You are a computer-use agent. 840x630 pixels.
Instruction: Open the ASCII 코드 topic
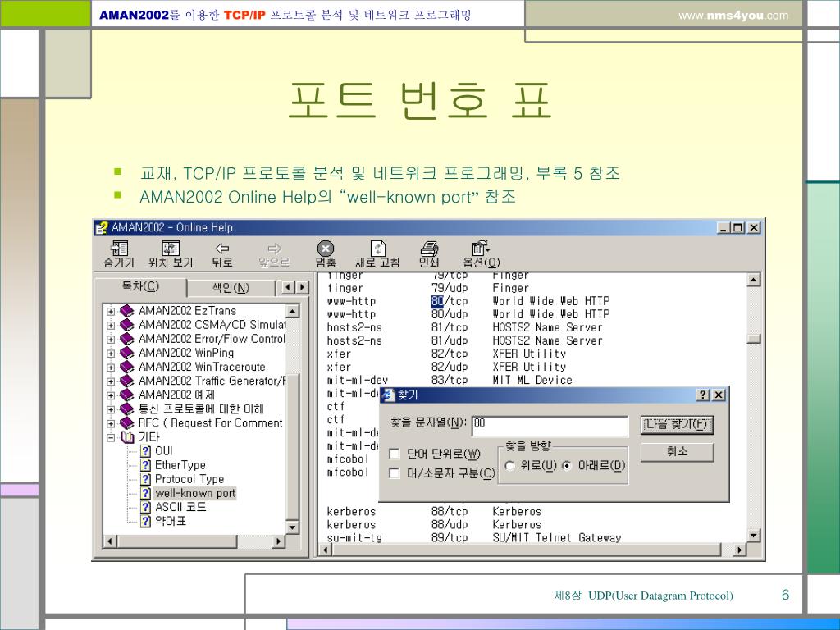180,507
